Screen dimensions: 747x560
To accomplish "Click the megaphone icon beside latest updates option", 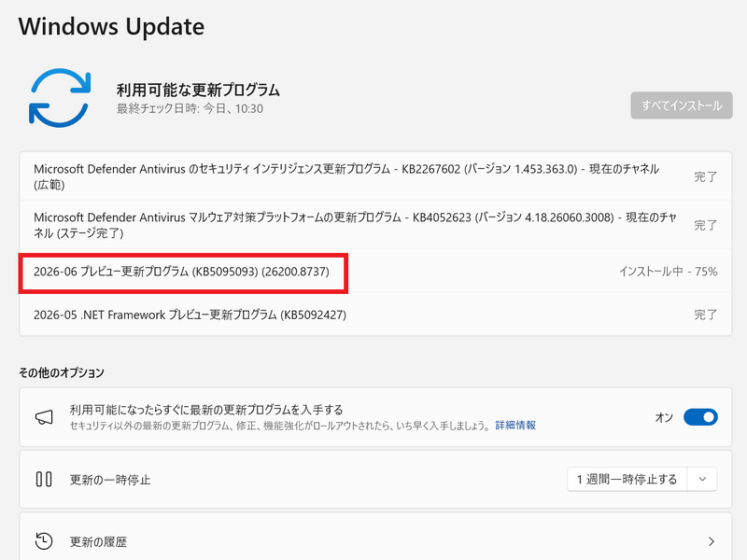I will click(x=44, y=417).
